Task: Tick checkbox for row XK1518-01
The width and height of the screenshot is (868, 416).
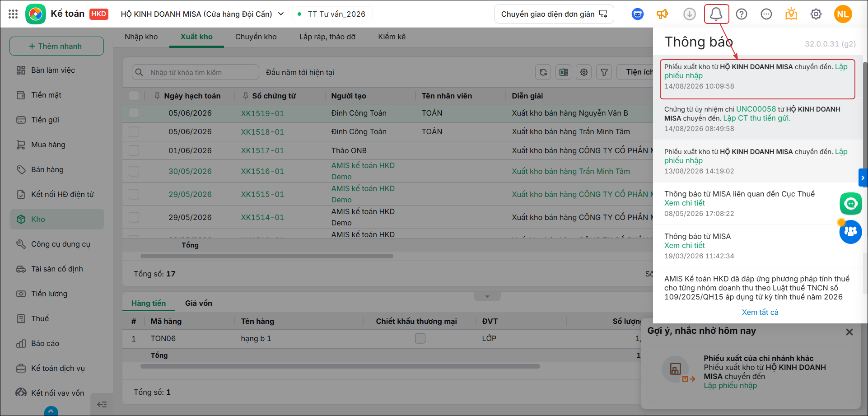Action: pyautogui.click(x=134, y=132)
